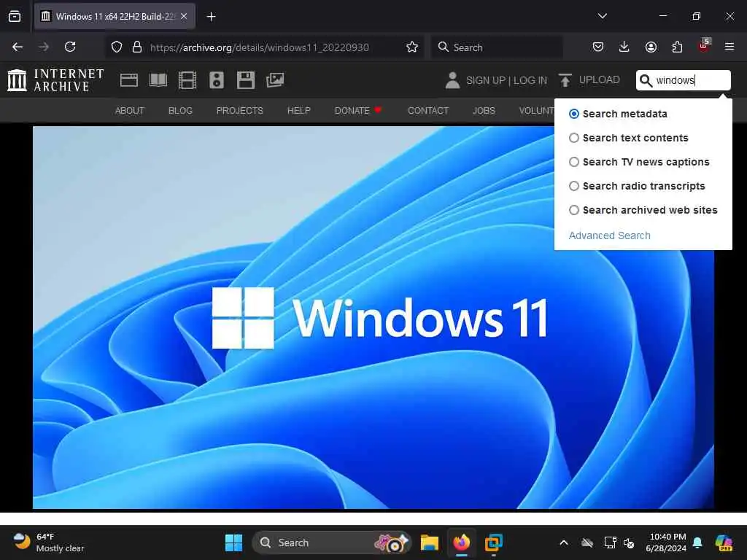
Task: Close the Windows 11 x64 22H2 tab
Action: [x=184, y=16]
